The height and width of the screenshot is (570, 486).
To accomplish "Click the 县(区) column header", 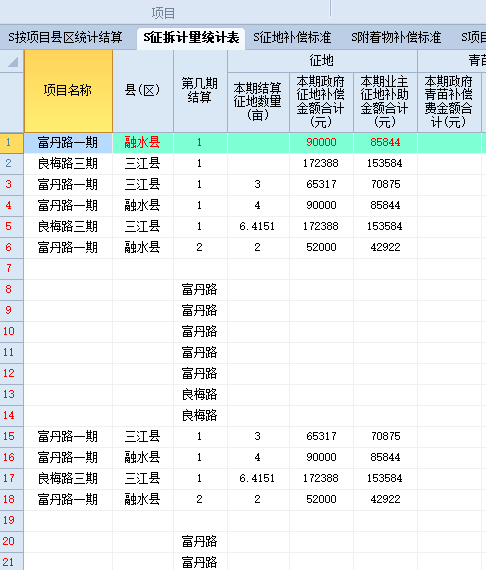I will click(143, 91).
